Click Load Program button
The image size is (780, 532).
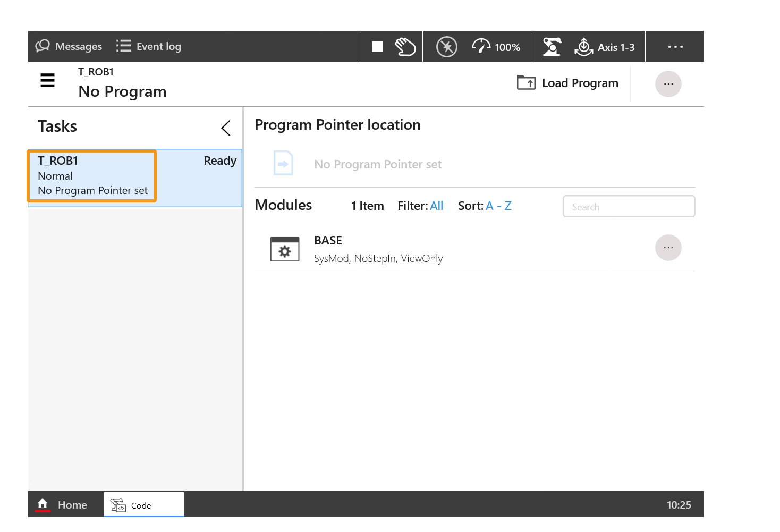point(568,83)
